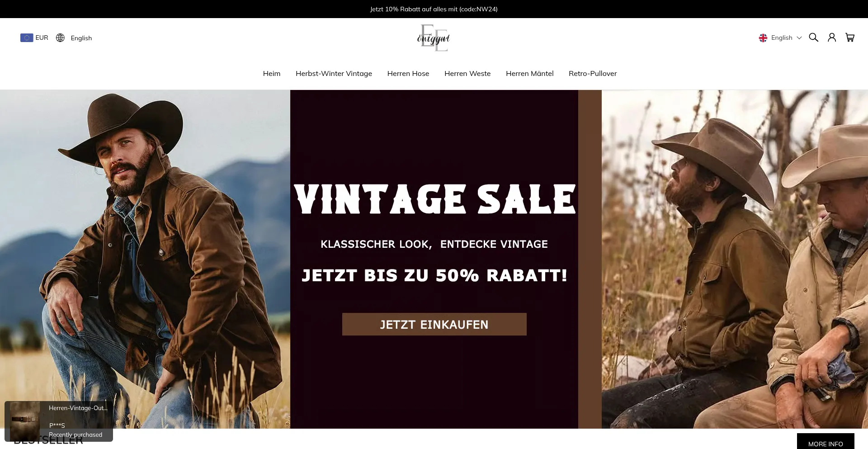Click the Ewiggut logo

tap(434, 38)
